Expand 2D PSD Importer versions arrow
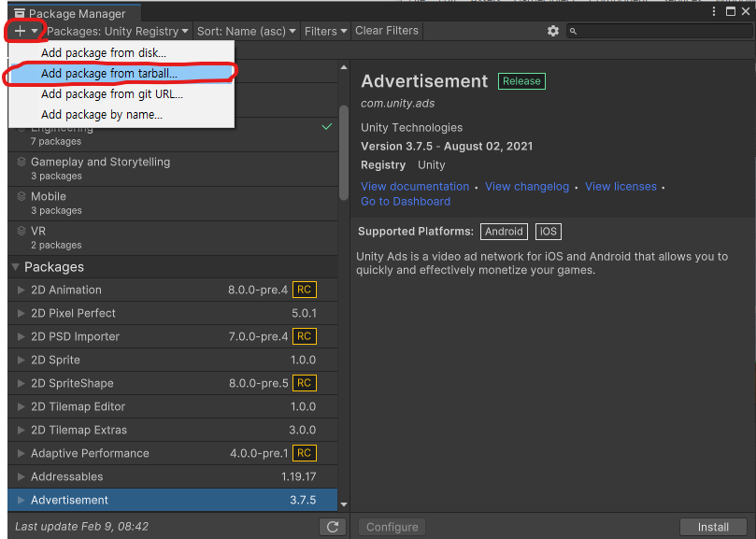The height and width of the screenshot is (539, 756). [x=21, y=336]
